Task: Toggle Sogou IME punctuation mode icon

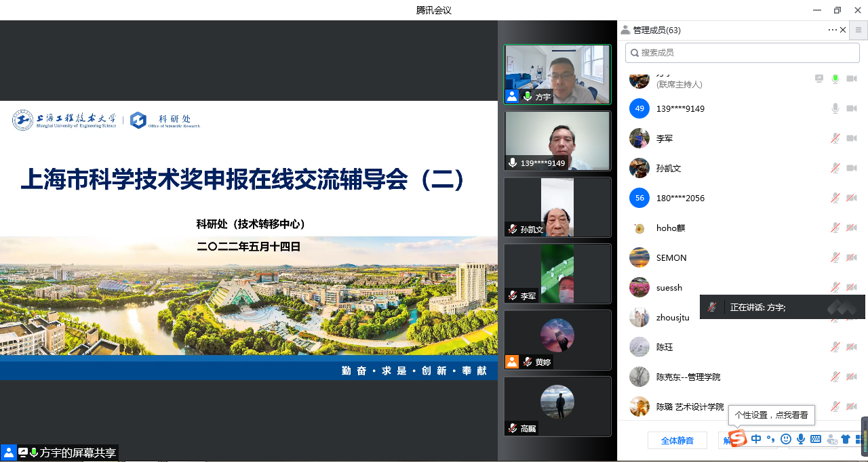Action: point(770,439)
